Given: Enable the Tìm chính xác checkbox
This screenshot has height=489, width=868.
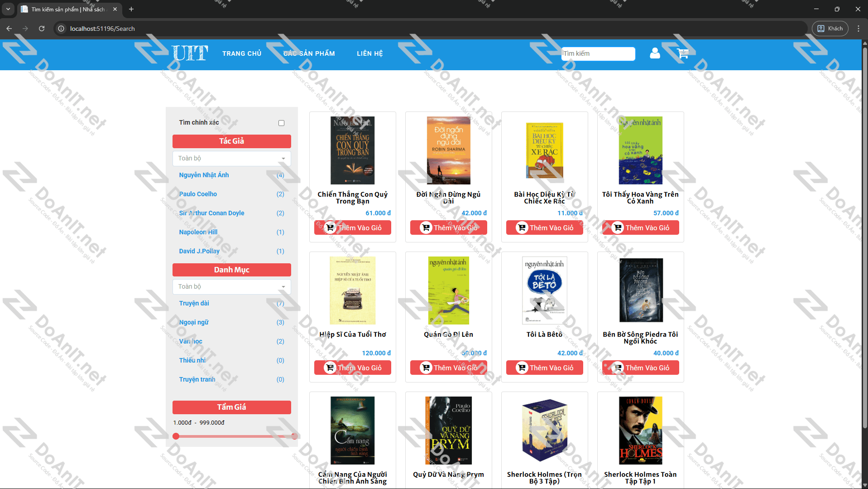Looking at the screenshot, I should click(x=281, y=123).
